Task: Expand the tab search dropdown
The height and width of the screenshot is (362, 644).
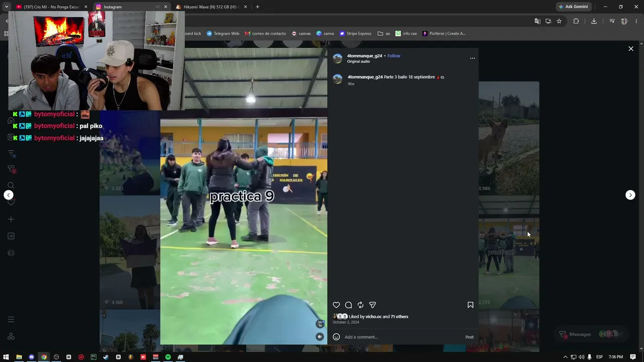Action: [x=6, y=7]
